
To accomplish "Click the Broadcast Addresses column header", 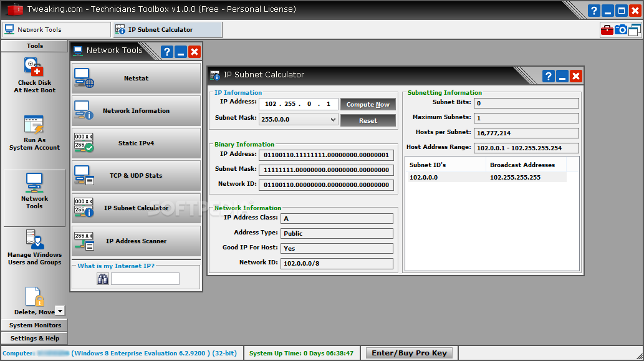I will pos(526,165).
